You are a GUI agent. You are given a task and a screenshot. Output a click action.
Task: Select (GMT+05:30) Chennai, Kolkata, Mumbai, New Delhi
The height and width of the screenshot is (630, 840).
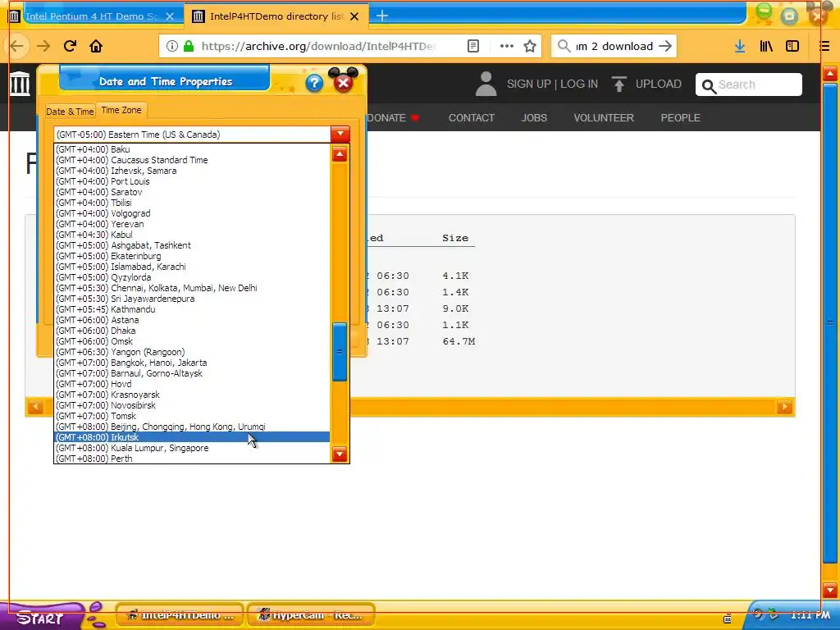pyautogui.click(x=192, y=288)
